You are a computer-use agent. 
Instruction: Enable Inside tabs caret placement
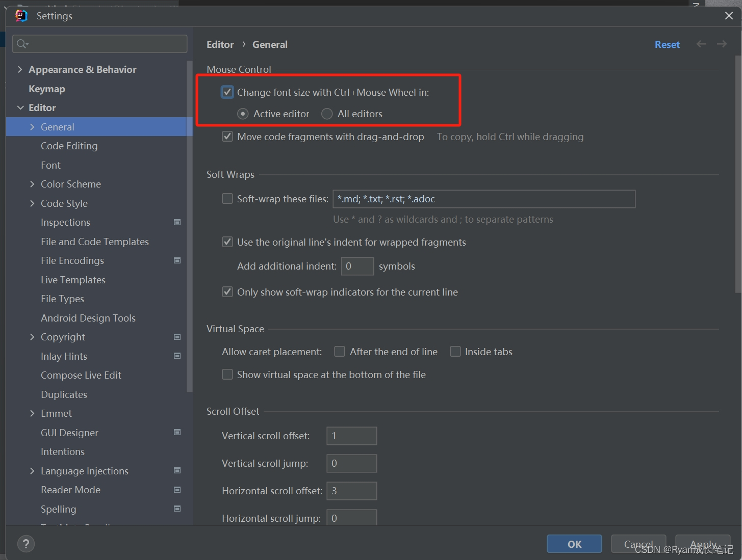[455, 352]
